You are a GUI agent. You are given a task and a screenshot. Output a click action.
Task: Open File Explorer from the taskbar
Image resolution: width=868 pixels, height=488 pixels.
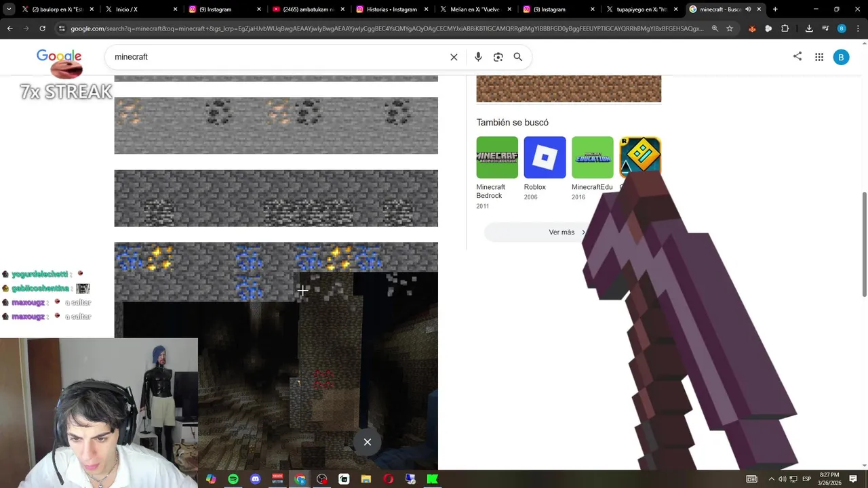coord(366,479)
